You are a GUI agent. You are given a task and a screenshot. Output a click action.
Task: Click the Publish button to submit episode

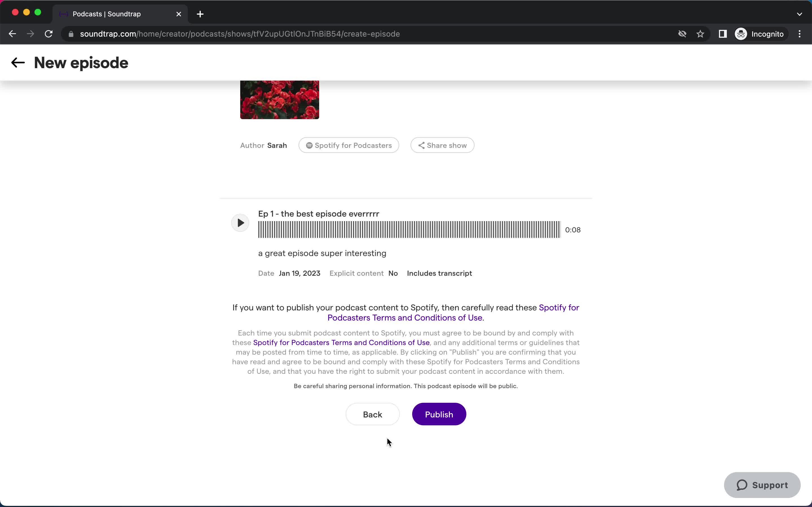pos(439,414)
